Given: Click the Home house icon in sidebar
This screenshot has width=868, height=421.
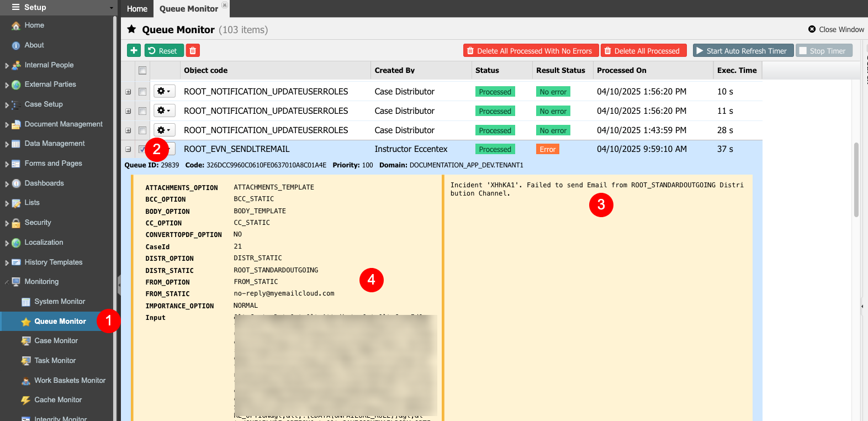Looking at the screenshot, I should point(16,25).
